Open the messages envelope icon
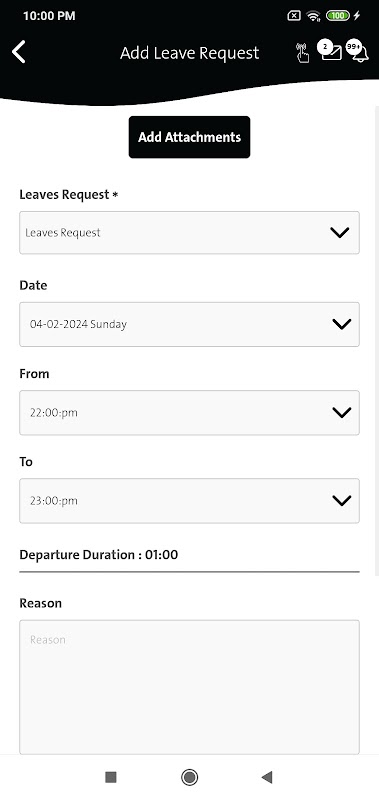 click(331, 51)
